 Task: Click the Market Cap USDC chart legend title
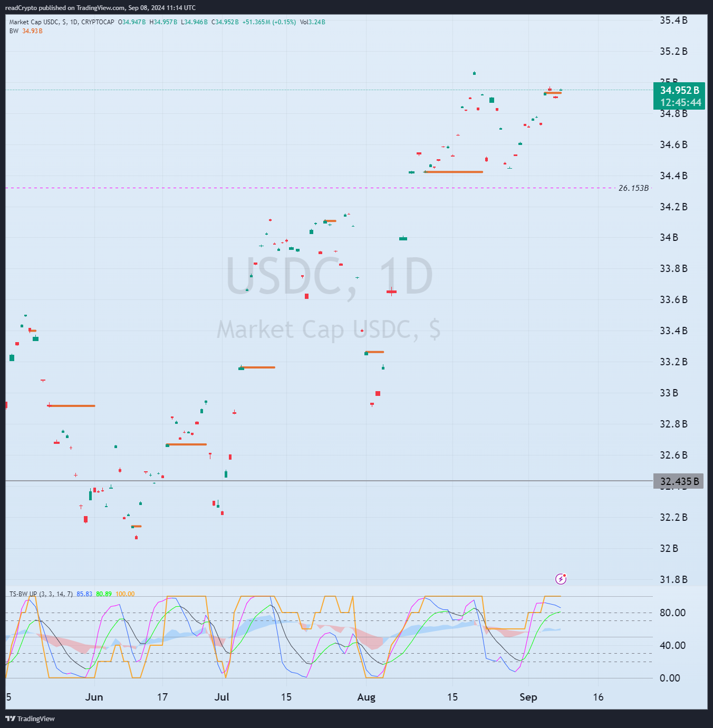pyautogui.click(x=62, y=22)
